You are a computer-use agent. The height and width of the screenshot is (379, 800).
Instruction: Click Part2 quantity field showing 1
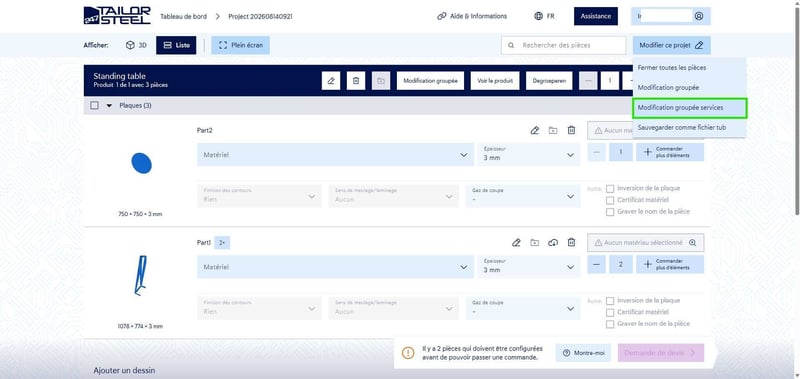pyautogui.click(x=621, y=152)
